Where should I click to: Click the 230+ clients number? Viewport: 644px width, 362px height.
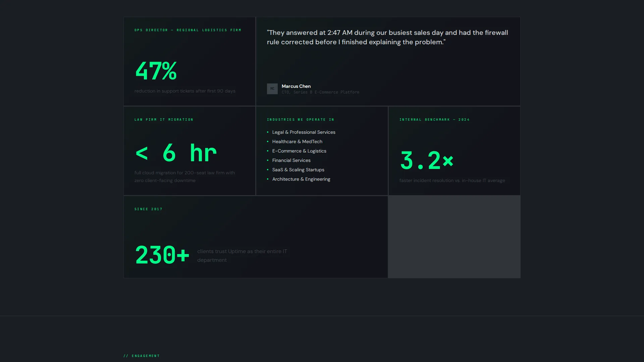[162, 255]
